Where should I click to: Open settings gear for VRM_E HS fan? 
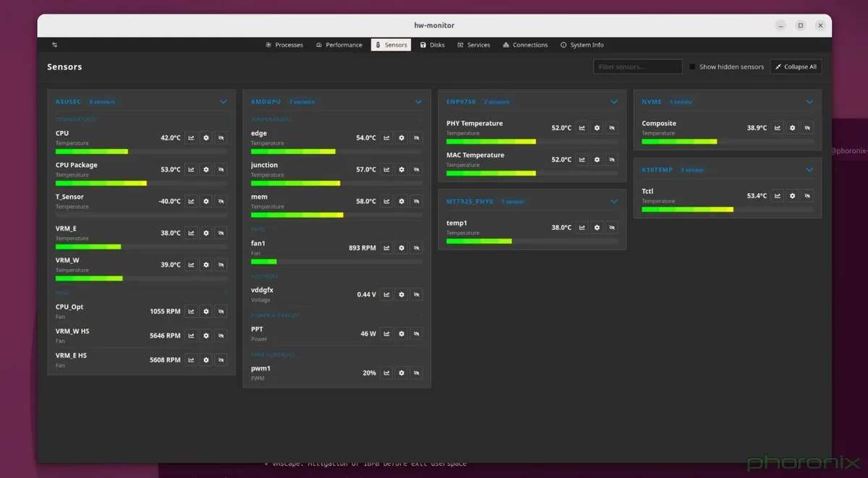click(206, 359)
